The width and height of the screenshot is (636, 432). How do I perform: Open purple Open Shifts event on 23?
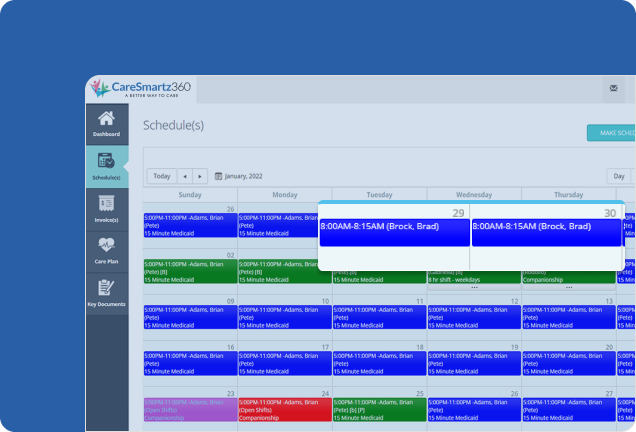tap(190, 410)
